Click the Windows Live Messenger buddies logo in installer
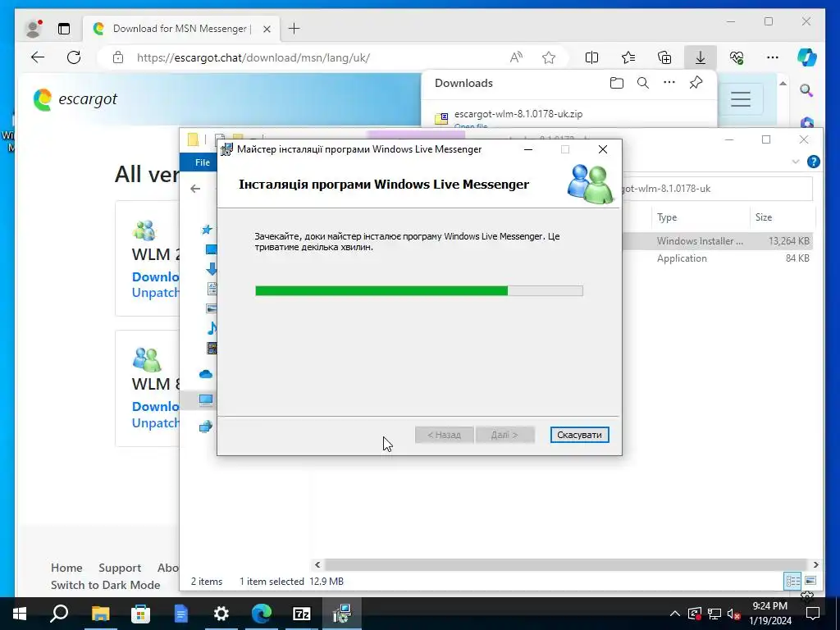 click(x=591, y=184)
